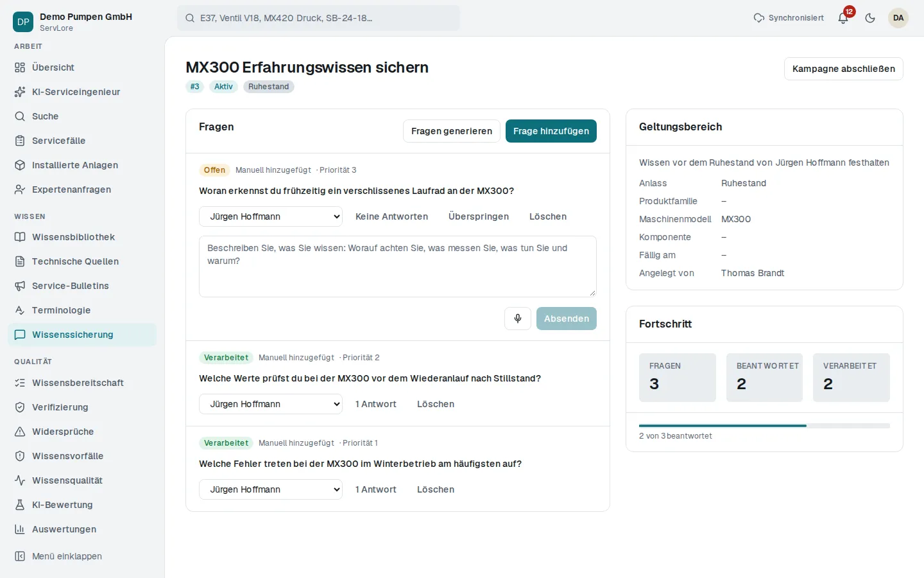Open expert dropdown for Wiederanlauf question
924x578 pixels.
point(271,404)
